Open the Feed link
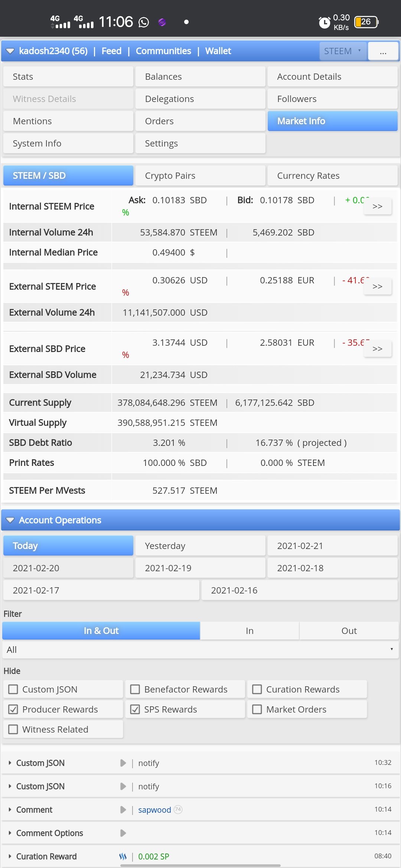This screenshot has height=868, width=401. (111, 51)
